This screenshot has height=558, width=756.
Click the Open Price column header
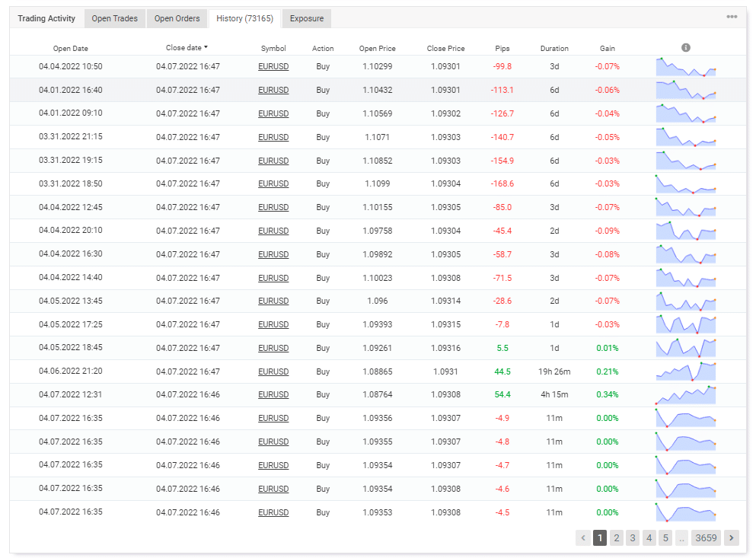click(377, 48)
